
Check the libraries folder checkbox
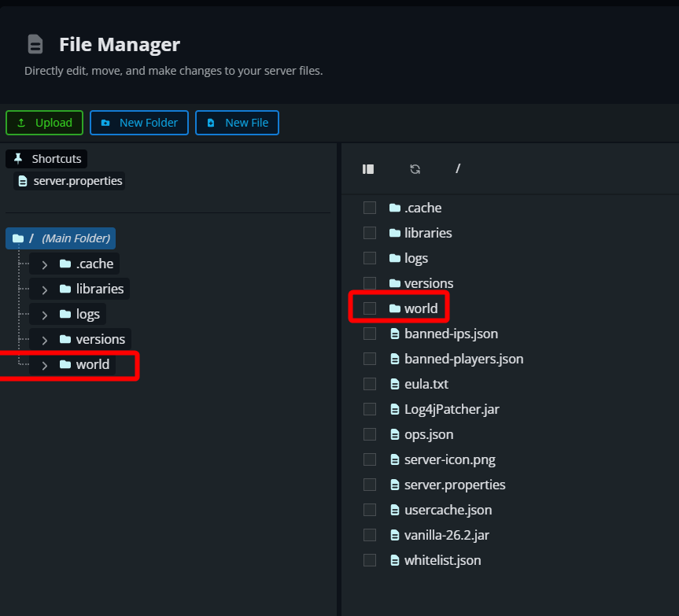coord(369,233)
